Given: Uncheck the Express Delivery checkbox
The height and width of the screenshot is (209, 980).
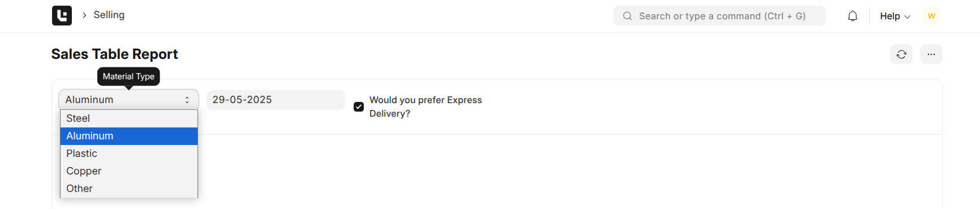Looking at the screenshot, I should (359, 106).
